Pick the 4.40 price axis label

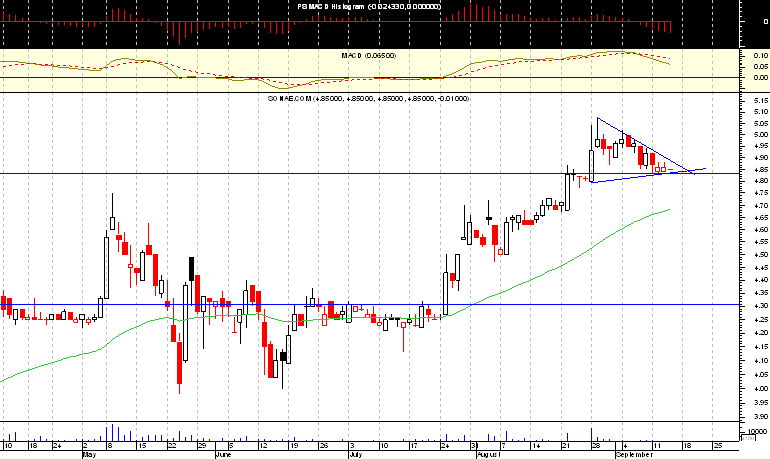pos(761,280)
